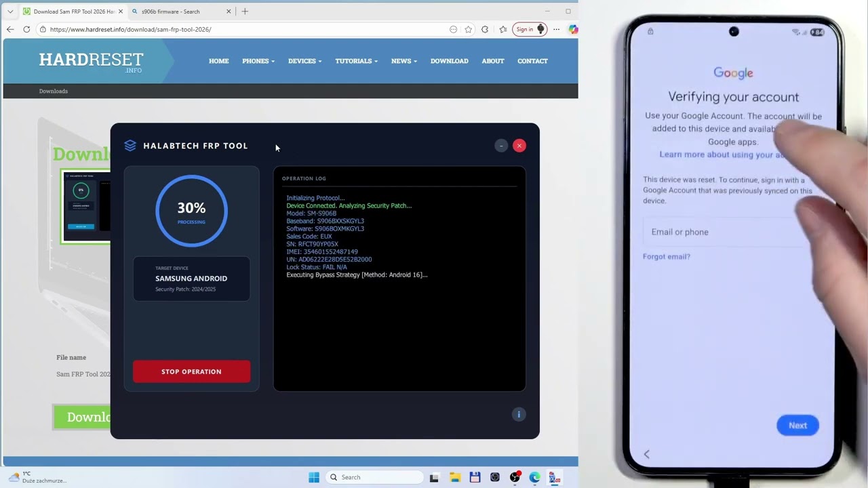Click the Device Connected log line
The image size is (868, 488).
click(349, 205)
